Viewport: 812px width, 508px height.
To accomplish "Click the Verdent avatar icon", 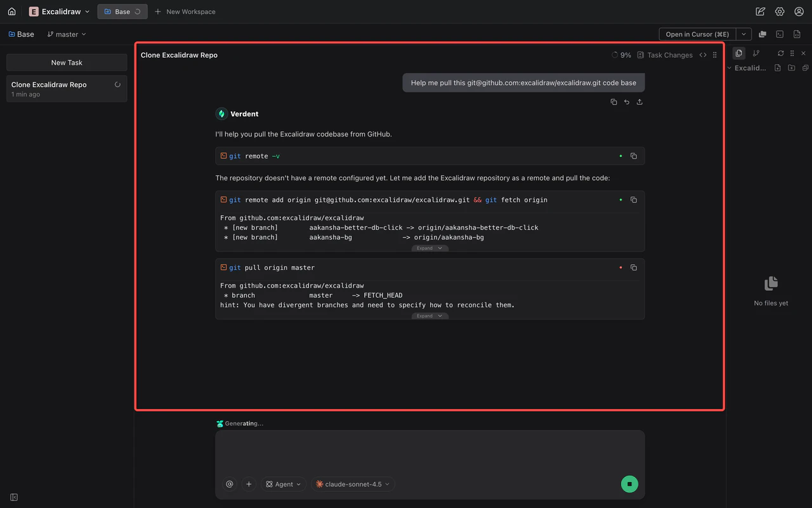I will (x=221, y=114).
